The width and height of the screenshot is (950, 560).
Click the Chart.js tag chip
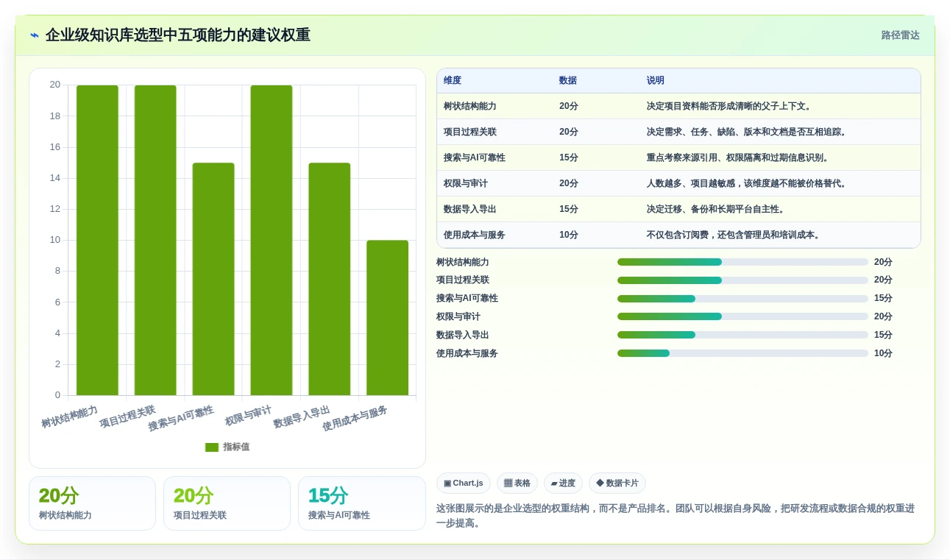[464, 483]
